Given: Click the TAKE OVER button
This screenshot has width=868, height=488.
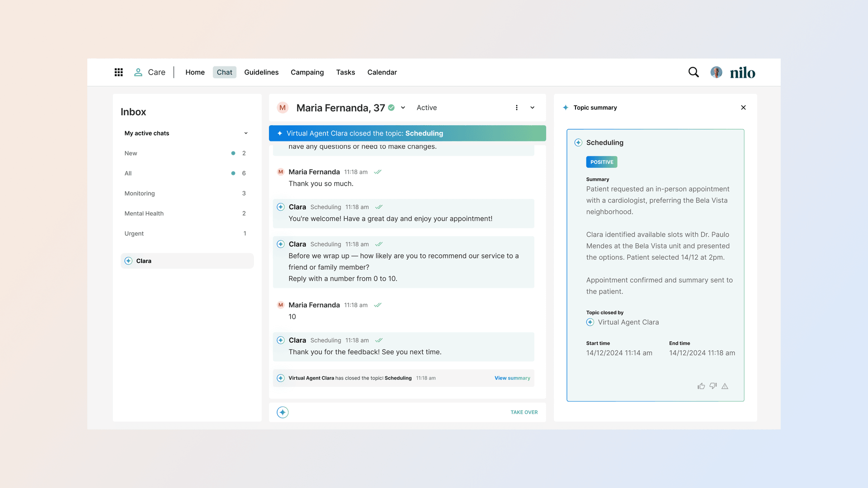Looking at the screenshot, I should (x=524, y=412).
